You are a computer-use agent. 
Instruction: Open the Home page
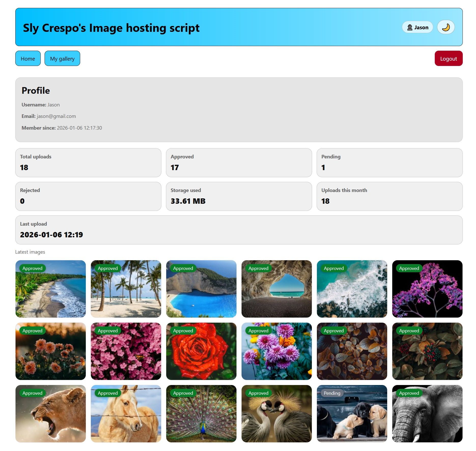28,59
